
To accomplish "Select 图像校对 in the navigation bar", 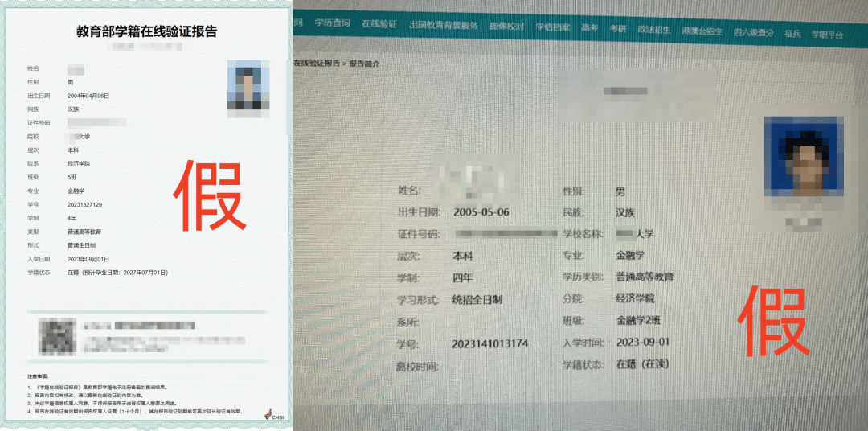I will tap(507, 26).
